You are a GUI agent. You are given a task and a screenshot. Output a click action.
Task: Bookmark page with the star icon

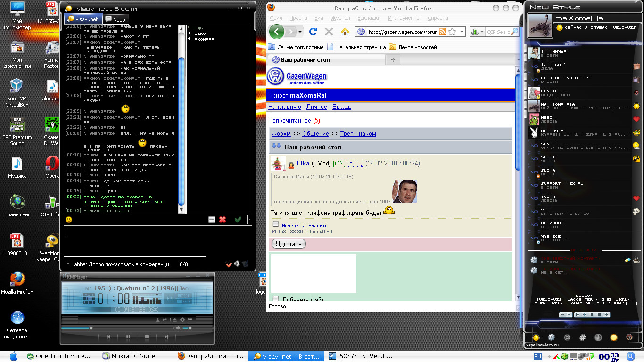pos(452,32)
